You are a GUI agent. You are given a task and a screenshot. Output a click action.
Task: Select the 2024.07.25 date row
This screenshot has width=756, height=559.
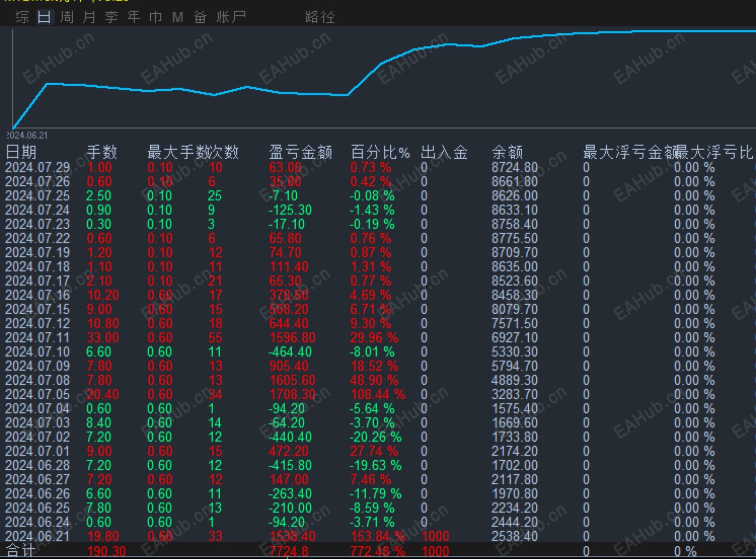37,196
